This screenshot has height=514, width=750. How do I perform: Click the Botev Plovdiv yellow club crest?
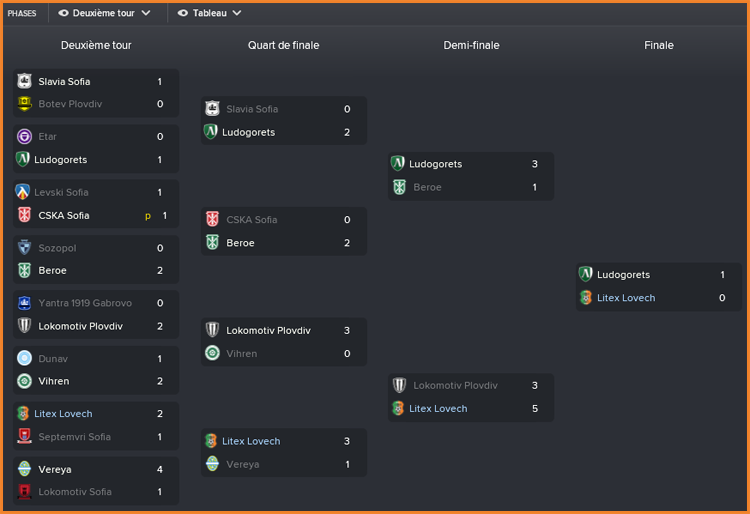click(24, 104)
